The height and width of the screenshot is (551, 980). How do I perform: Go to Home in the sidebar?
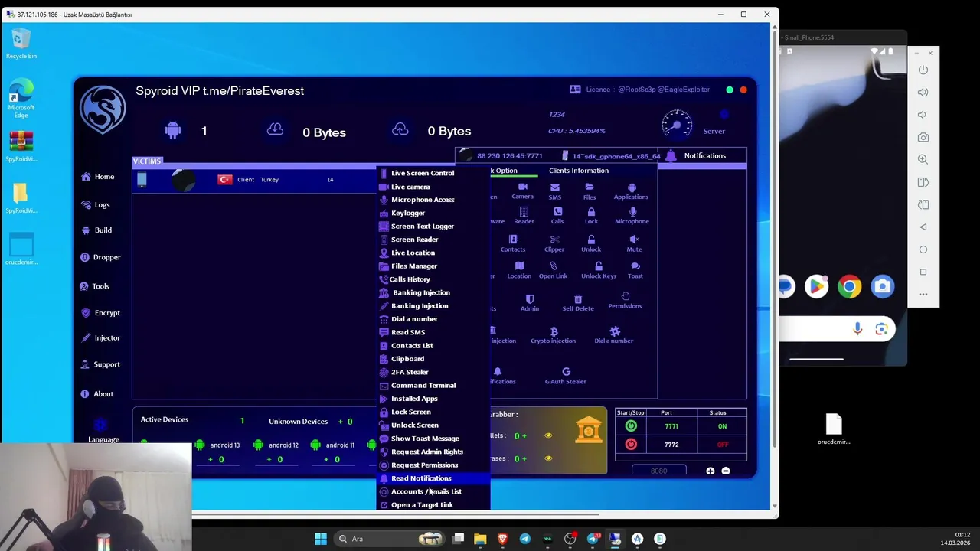98,177
